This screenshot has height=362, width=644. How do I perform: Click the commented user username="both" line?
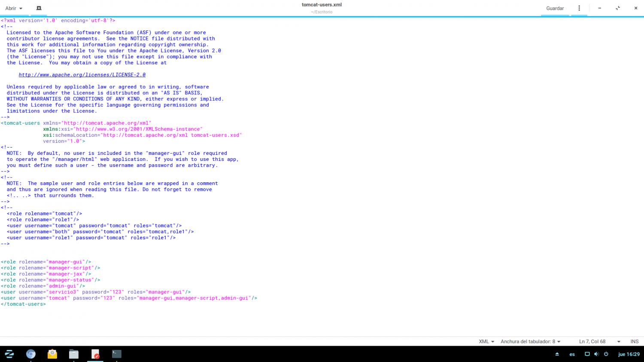coord(100,232)
